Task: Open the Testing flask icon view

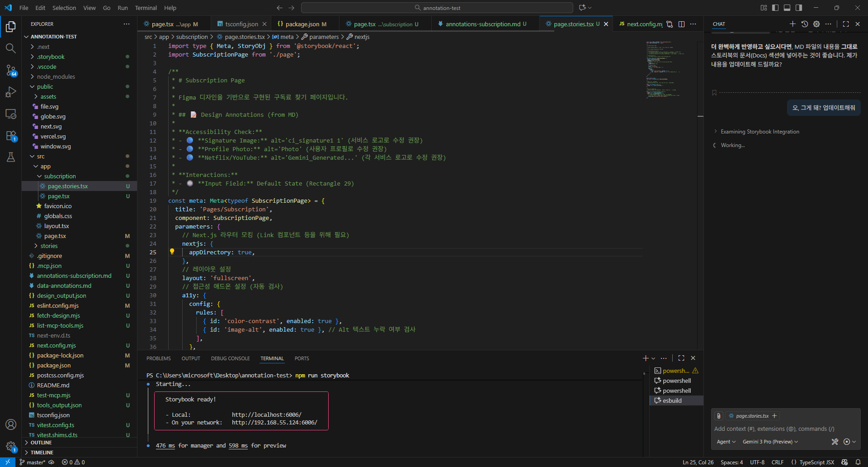Action: click(11, 157)
